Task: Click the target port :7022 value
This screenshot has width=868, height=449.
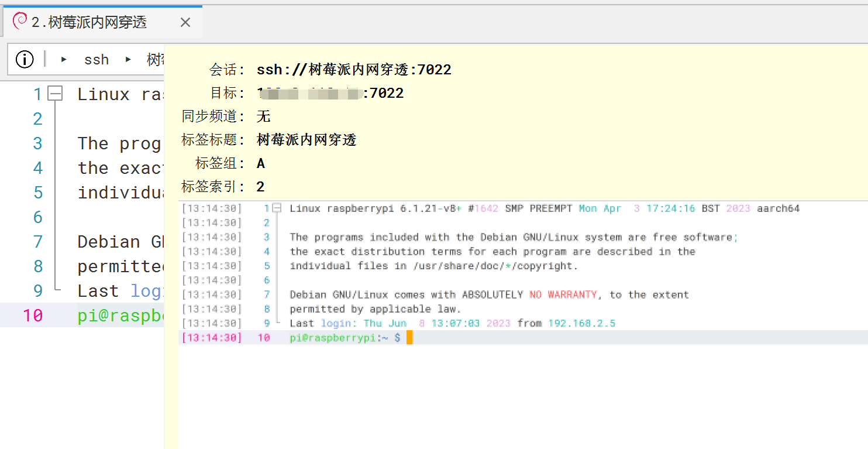Action: click(384, 93)
